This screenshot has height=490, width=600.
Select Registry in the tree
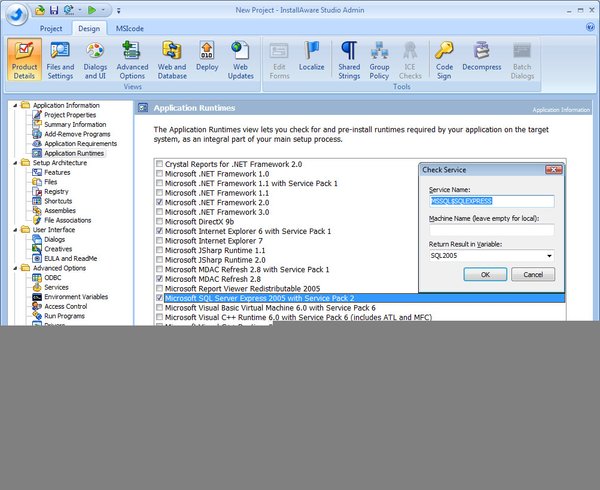56,191
